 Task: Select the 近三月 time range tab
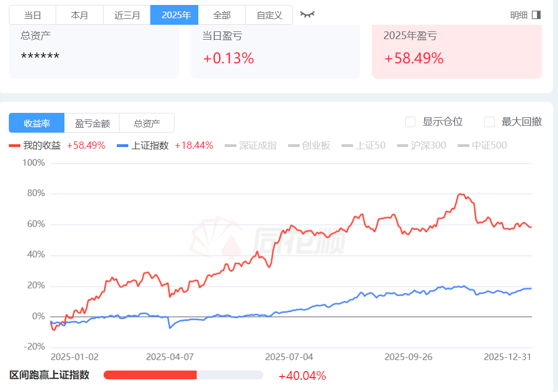click(x=127, y=15)
